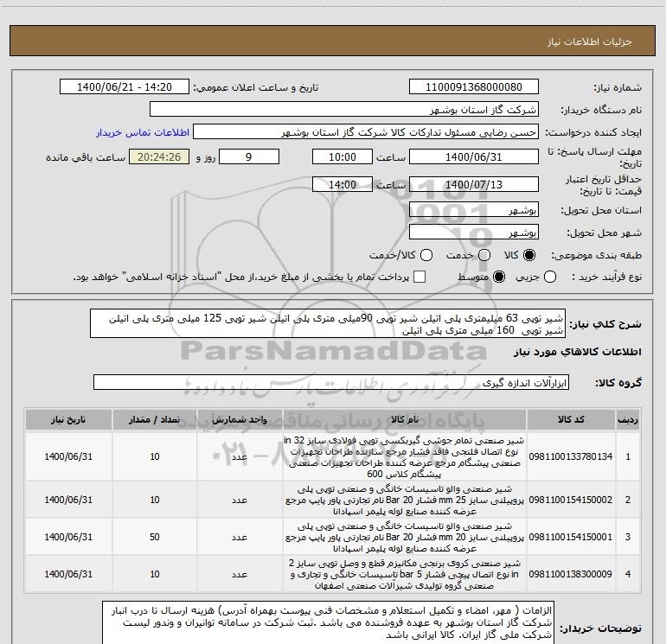This screenshot has width=666, height=644.
Task: Click the validity time field 14:00
Action: (343, 184)
